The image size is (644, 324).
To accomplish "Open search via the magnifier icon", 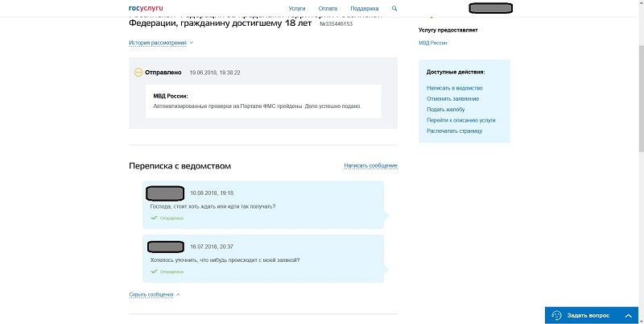I will tap(394, 8).
